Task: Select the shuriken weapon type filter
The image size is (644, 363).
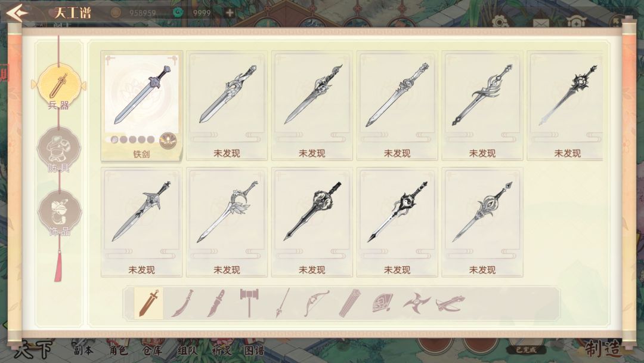Action: [x=416, y=303]
